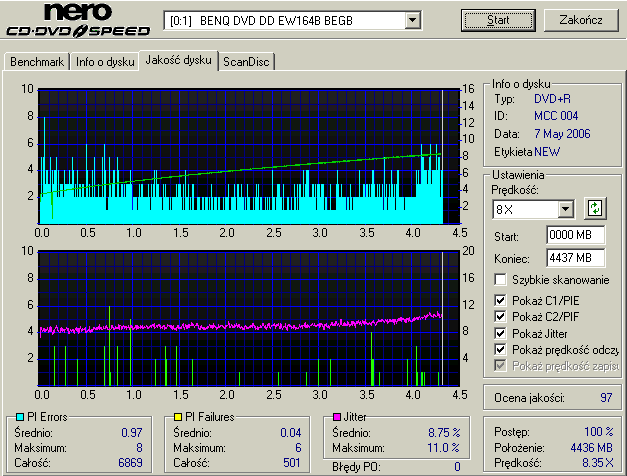Click the PI Failures lower graph
The image size is (627, 476).
pos(249,318)
